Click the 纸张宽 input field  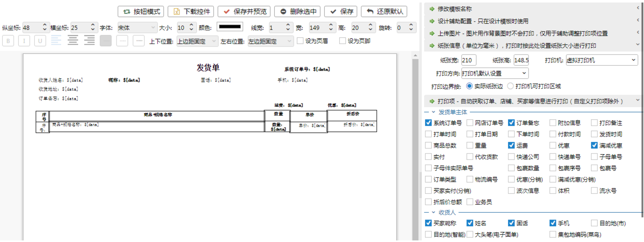click(x=469, y=60)
